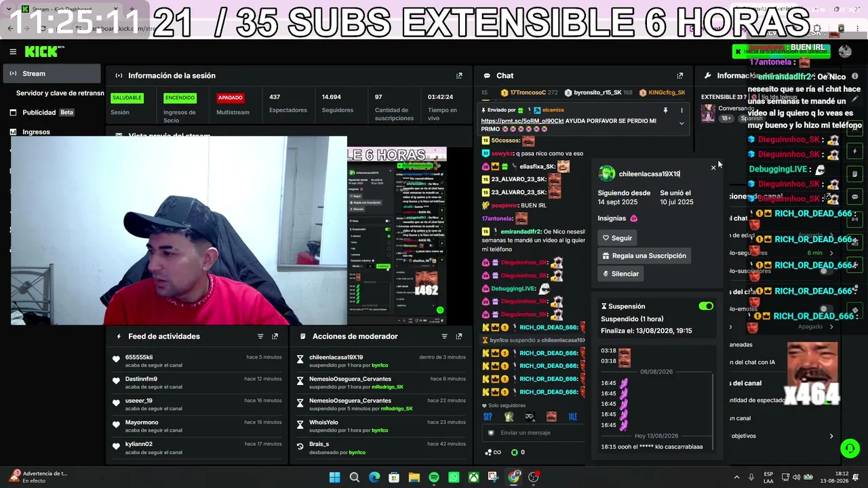Open the channel points infinity indicator

[493, 452]
